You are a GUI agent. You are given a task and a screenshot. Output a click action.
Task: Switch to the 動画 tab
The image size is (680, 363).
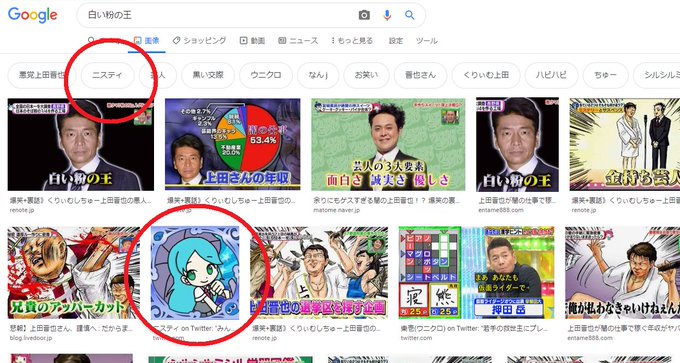click(252, 41)
